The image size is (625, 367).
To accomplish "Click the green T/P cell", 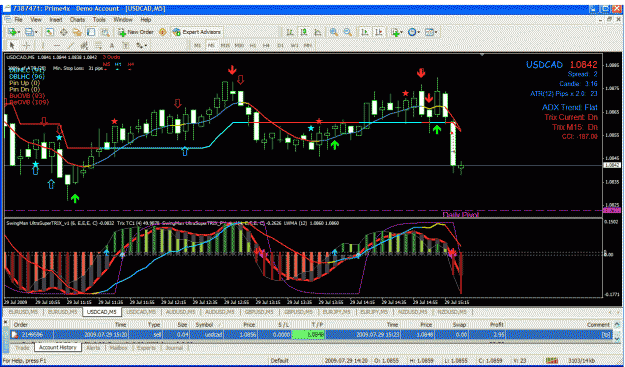I will [x=309, y=334].
